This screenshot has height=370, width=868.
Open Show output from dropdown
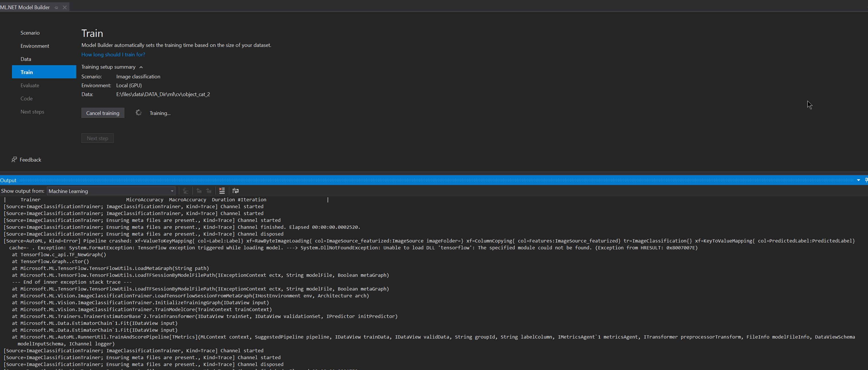(x=111, y=191)
